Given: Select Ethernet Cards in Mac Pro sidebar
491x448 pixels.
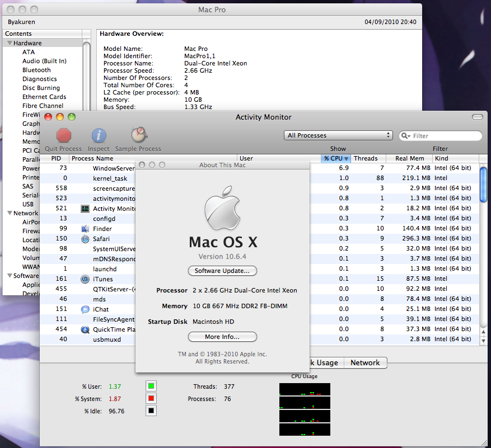Looking at the screenshot, I should (44, 97).
